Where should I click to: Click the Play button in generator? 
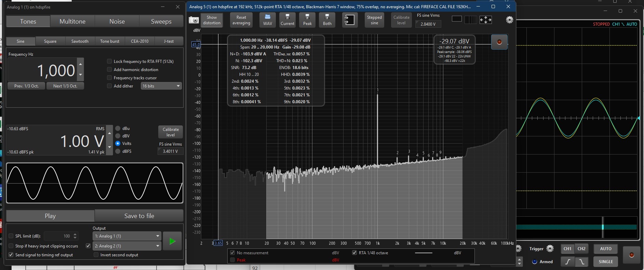[50, 216]
